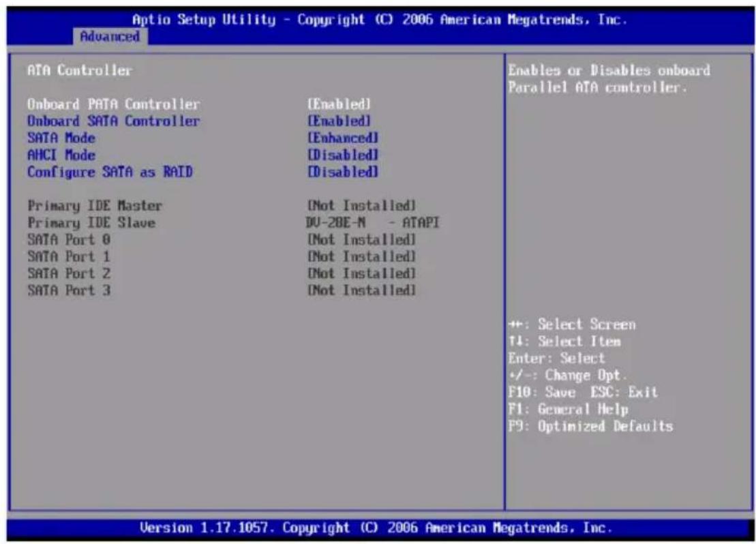The width and height of the screenshot is (756, 544).
Task: Click Primary IDE Master [Not Installed] value
Action: click(x=361, y=206)
